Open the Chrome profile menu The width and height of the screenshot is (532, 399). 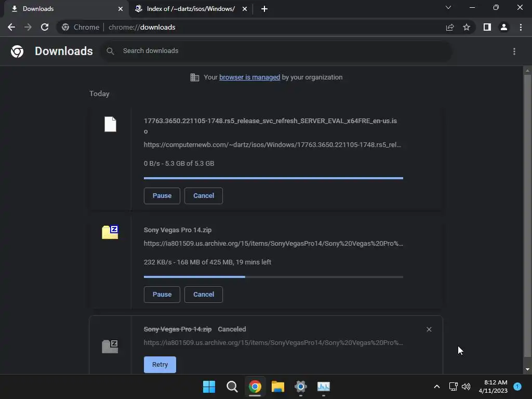(504, 27)
